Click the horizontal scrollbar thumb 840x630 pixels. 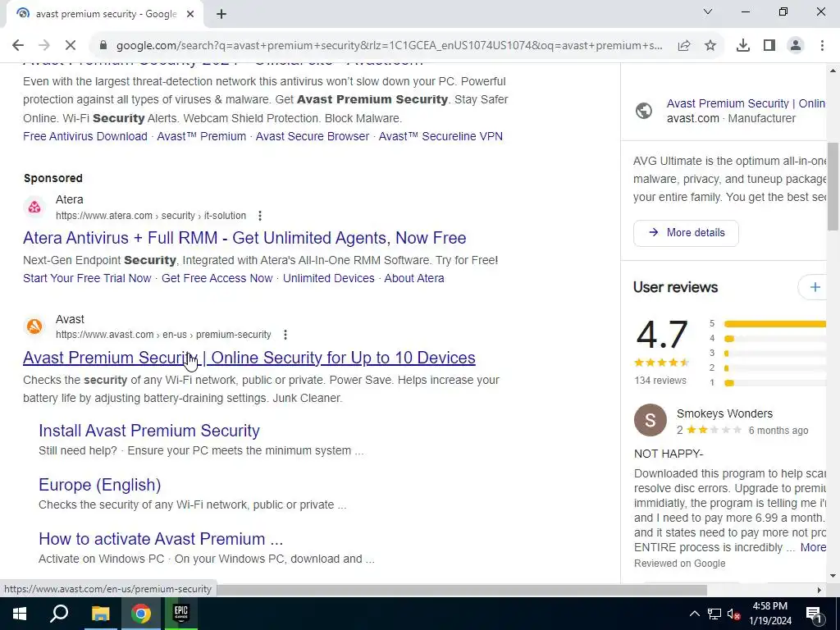(x=462, y=590)
